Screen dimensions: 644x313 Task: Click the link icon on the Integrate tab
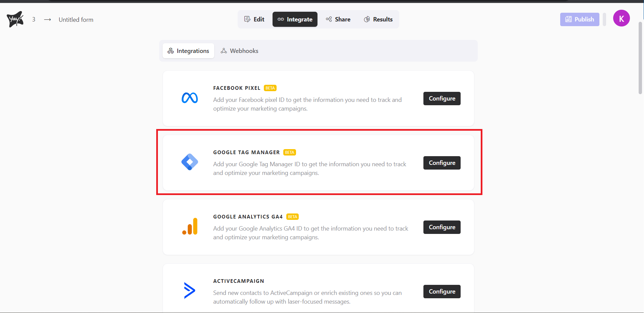281,19
